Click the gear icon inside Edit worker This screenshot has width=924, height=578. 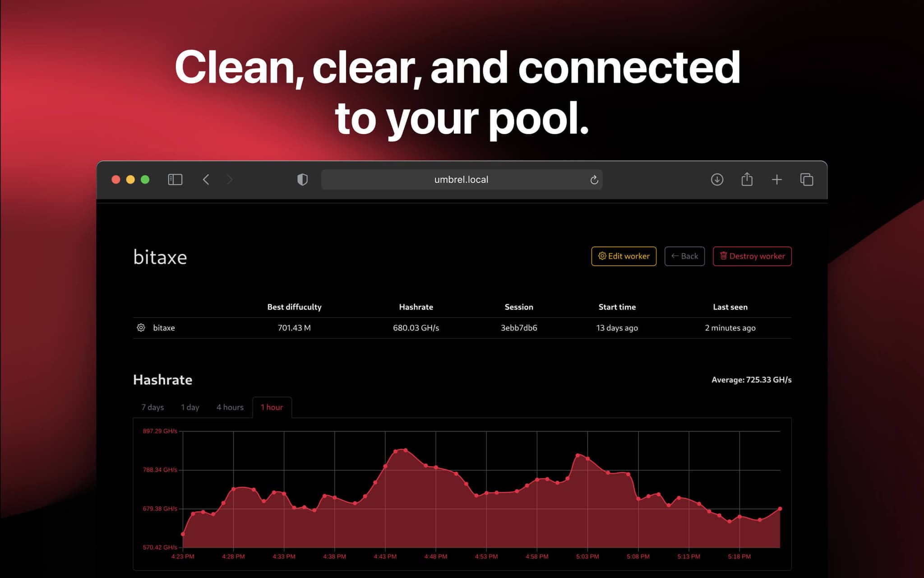pos(601,256)
